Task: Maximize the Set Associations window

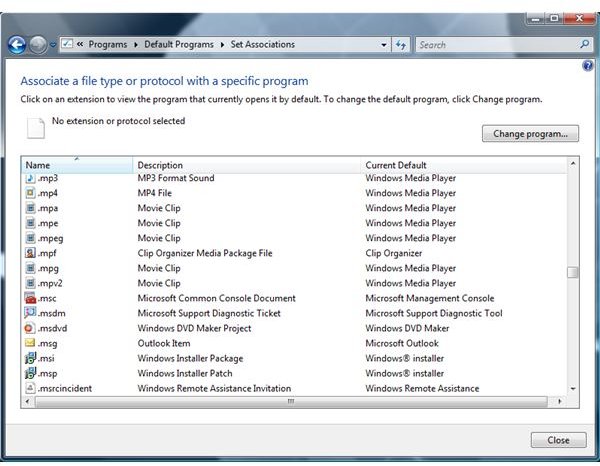Action: click(x=554, y=18)
